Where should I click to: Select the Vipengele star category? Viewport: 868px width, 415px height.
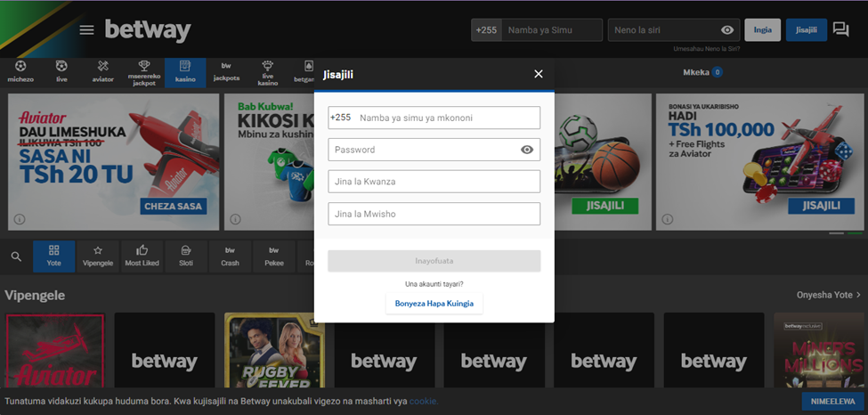(98, 256)
